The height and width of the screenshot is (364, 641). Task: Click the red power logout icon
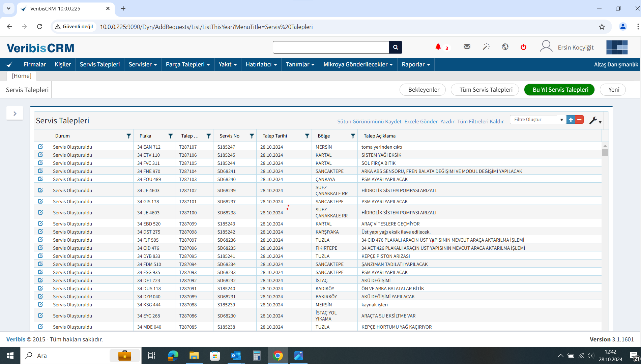(523, 47)
